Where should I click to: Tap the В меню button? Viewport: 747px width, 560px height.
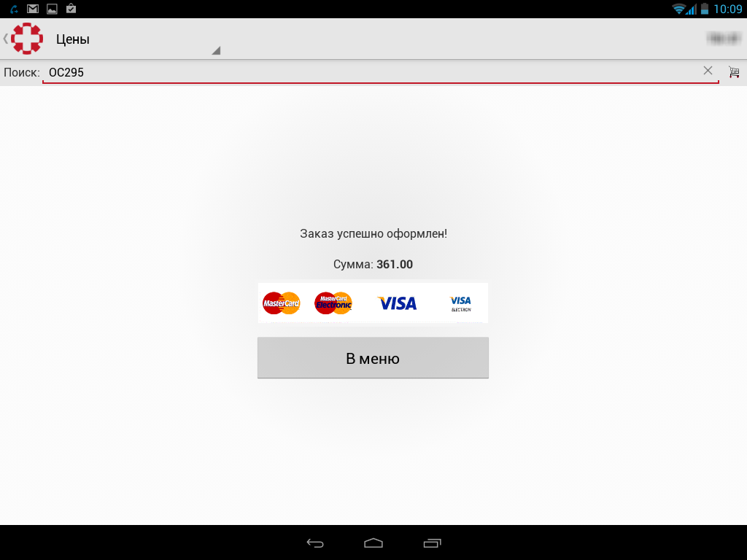[x=373, y=357]
